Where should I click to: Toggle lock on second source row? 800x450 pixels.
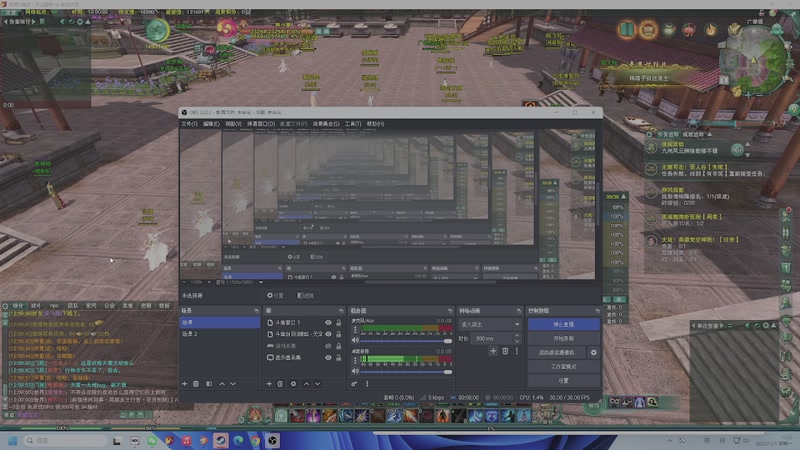tap(338, 334)
